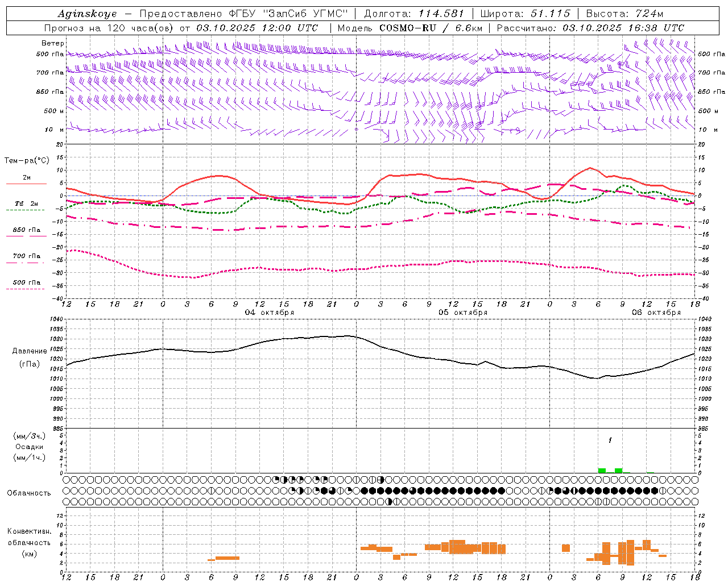728x582 pixels.
Task: Click the Широта: 51.115 value
Action: pos(524,14)
